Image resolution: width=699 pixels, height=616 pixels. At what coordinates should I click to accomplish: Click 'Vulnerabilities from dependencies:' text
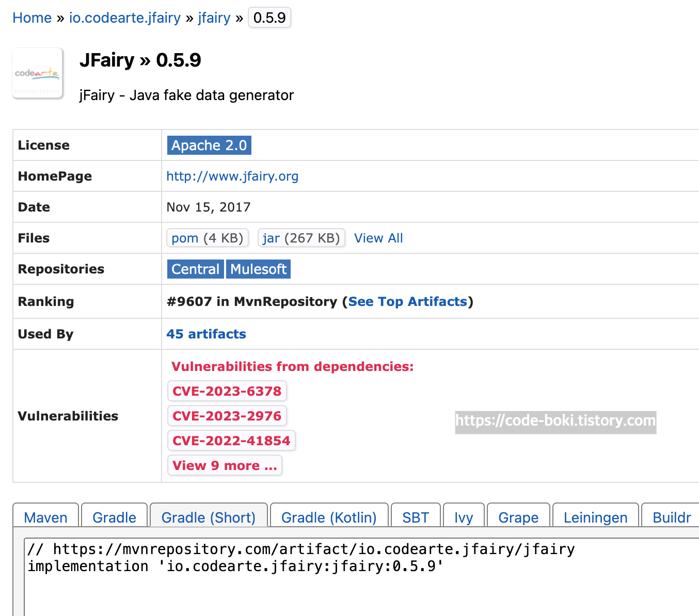tap(293, 366)
